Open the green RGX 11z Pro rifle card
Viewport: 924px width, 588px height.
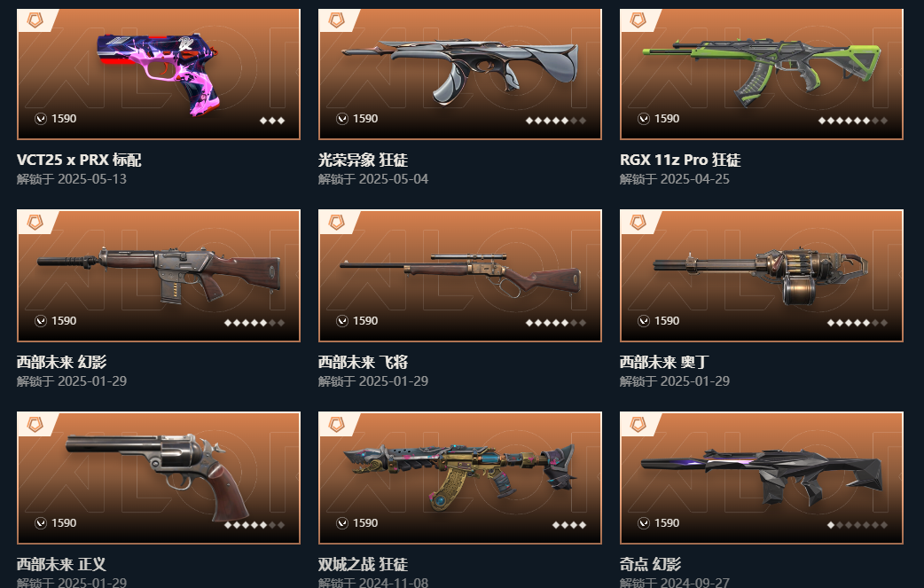coord(762,74)
